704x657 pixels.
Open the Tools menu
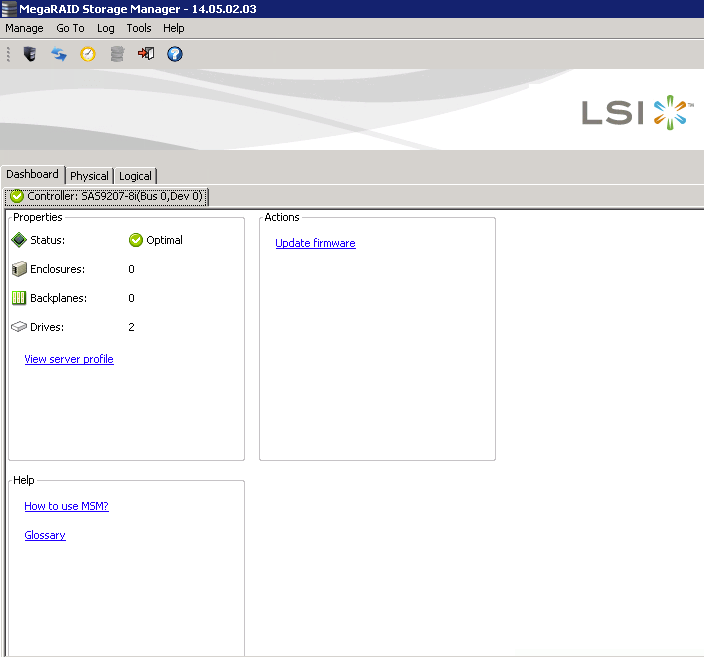tap(139, 29)
